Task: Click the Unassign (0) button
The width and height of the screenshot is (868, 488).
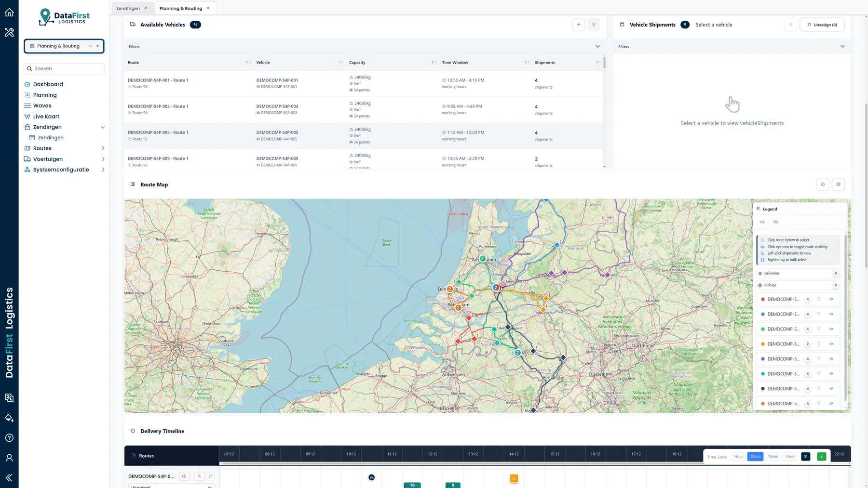Action: [822, 25]
